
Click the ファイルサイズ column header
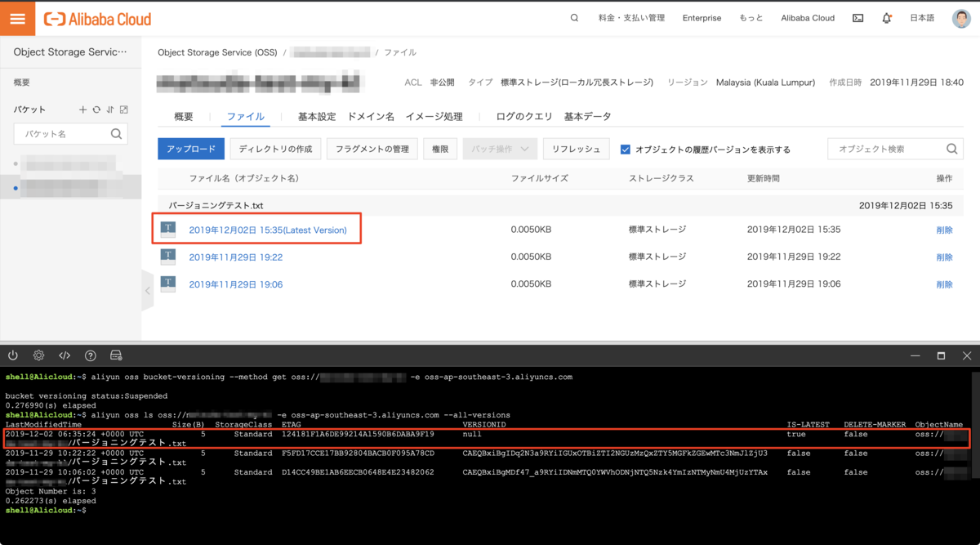click(539, 178)
